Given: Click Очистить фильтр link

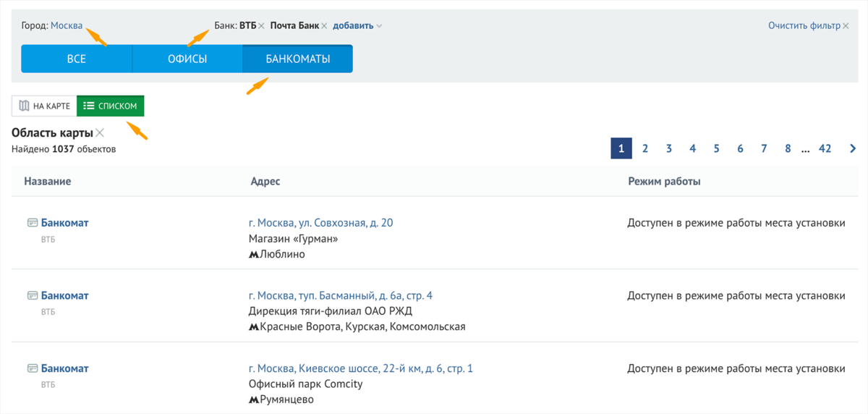Looking at the screenshot, I should (804, 25).
